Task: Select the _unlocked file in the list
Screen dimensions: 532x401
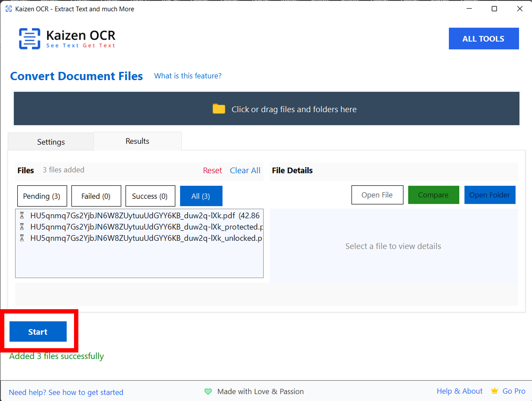Action: tap(146, 238)
